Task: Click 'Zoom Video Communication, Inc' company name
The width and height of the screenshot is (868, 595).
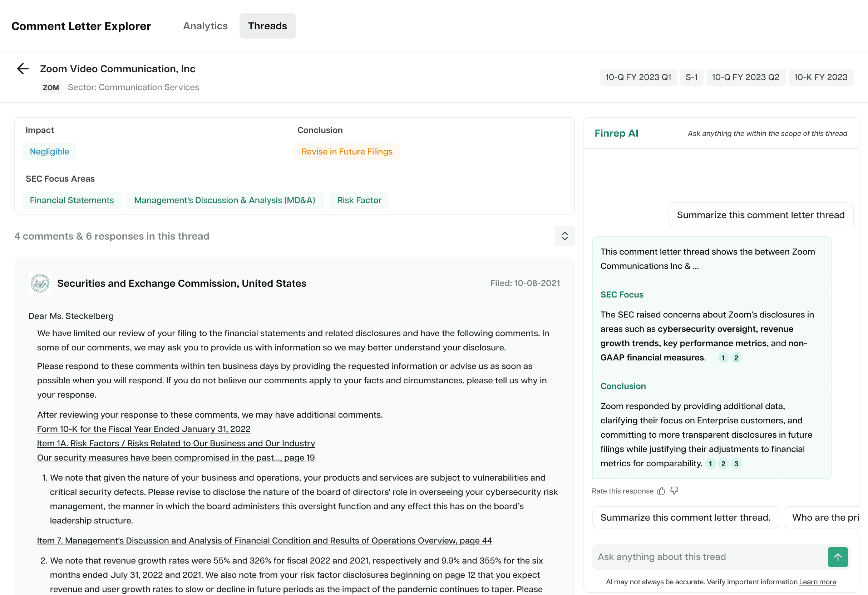Action: (118, 69)
